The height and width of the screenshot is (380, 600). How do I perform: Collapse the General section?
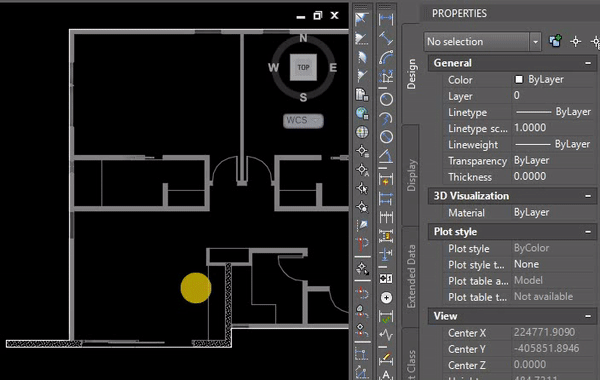(588, 63)
